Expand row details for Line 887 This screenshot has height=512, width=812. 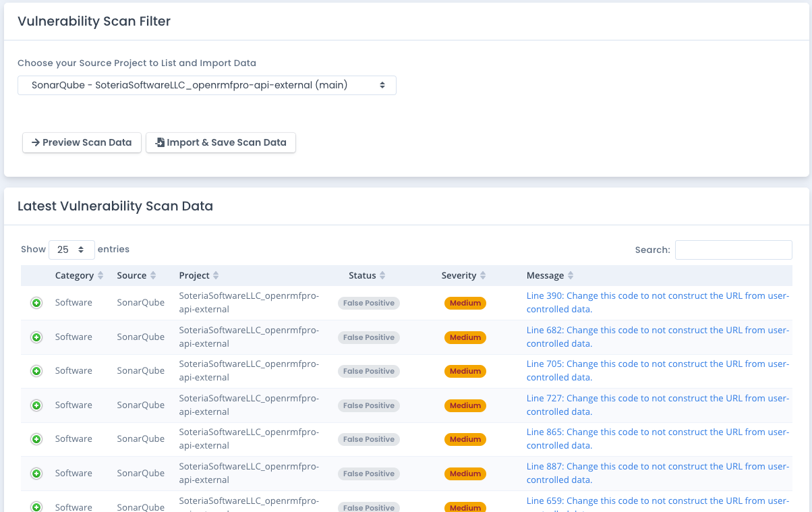36,473
